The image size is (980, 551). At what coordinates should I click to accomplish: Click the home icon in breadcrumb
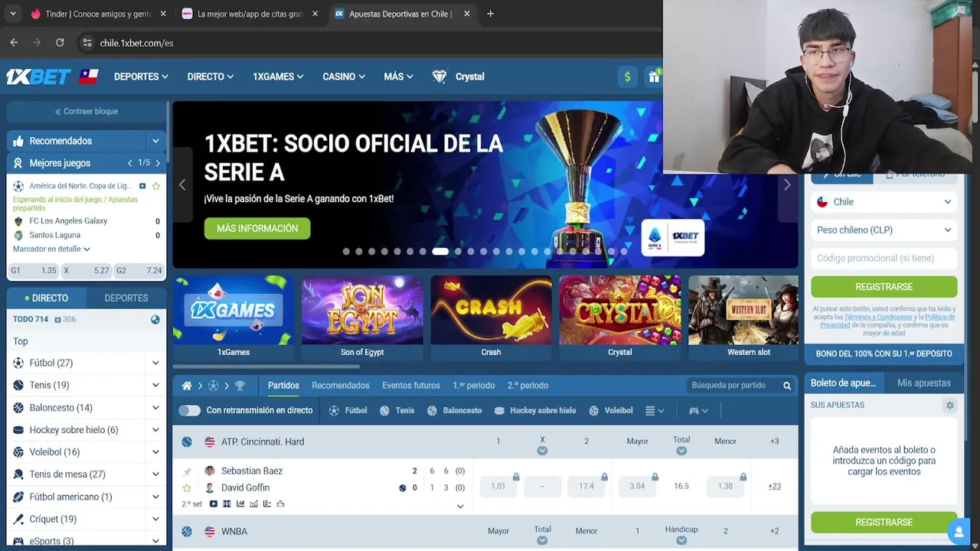click(x=186, y=386)
